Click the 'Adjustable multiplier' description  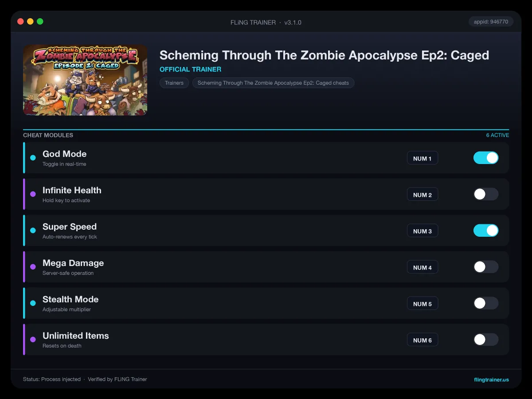click(66, 309)
